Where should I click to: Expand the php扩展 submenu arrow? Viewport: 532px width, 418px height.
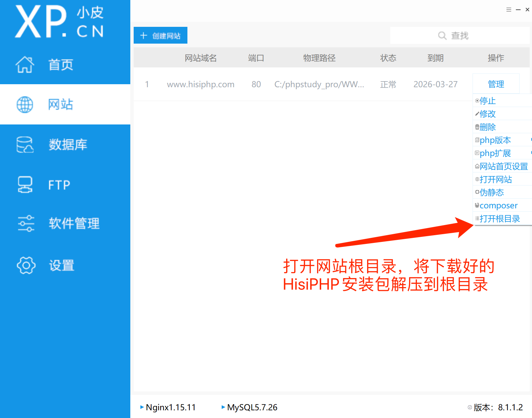coord(531,153)
